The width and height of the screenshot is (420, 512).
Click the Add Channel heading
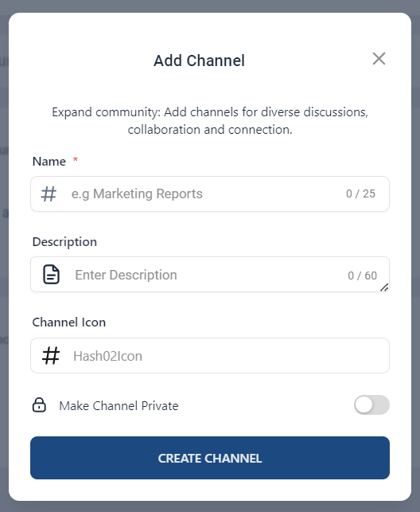coord(199,61)
